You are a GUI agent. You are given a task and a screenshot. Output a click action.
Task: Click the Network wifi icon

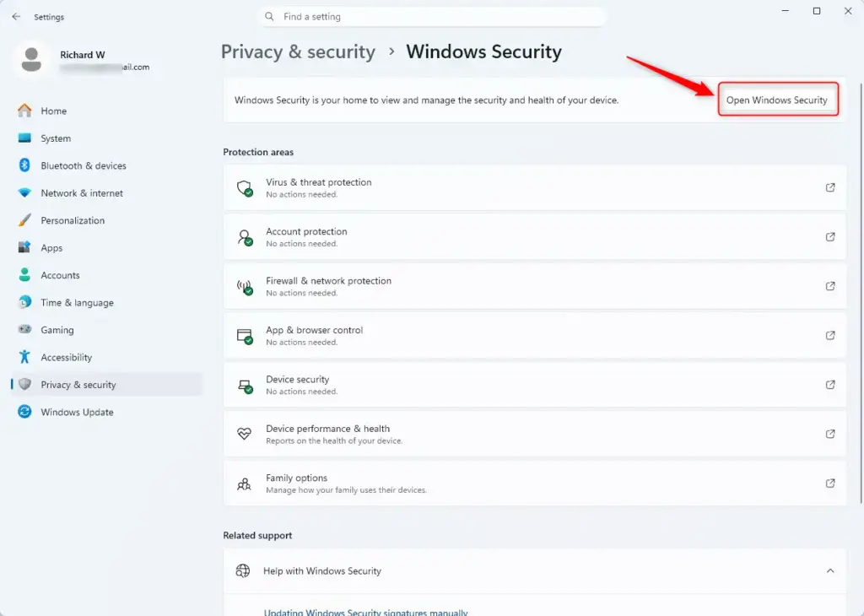(24, 193)
